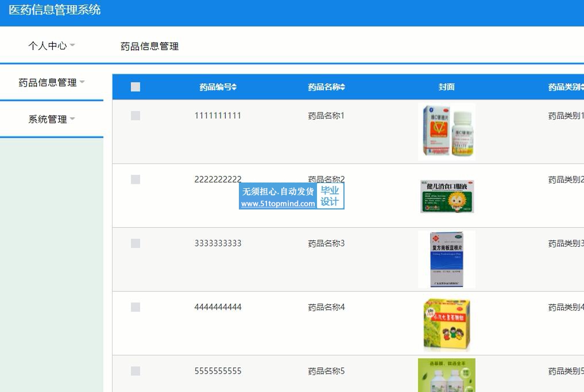Viewport: 584px width, 392px height.
Task: Open the 系统管理 dropdown menu
Action: [x=52, y=119]
